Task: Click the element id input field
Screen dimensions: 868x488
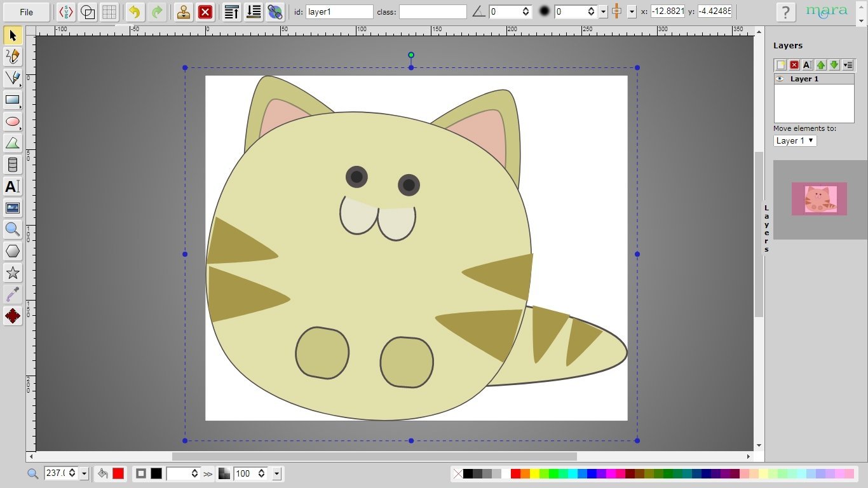Action: click(339, 11)
